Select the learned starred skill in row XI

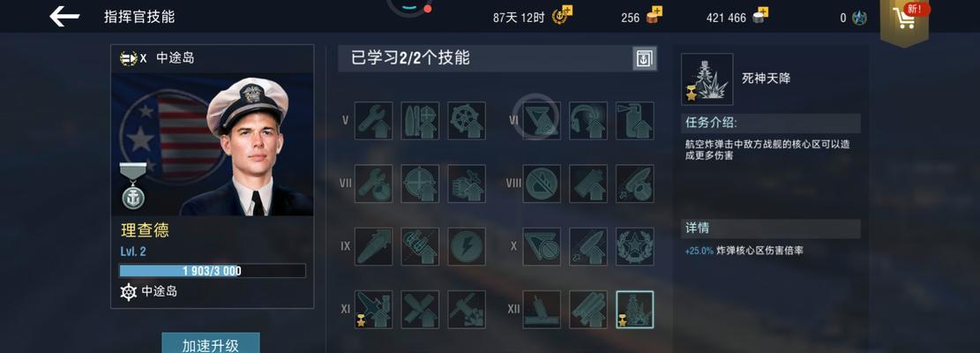pos(374,309)
